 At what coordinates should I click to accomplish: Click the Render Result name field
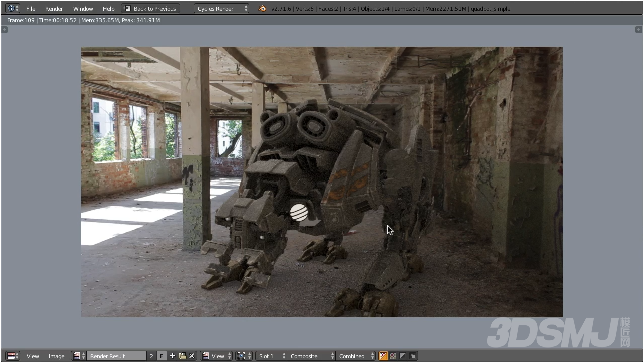117,356
